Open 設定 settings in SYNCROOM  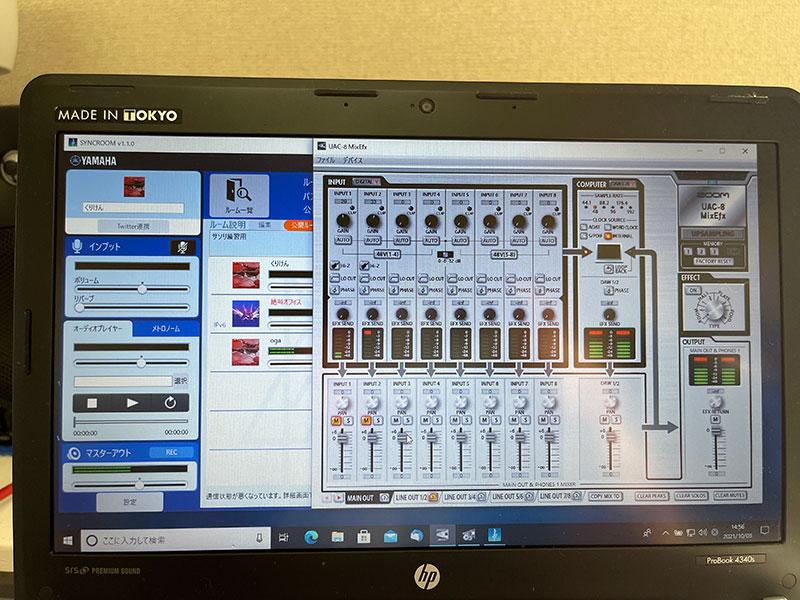coord(130,502)
